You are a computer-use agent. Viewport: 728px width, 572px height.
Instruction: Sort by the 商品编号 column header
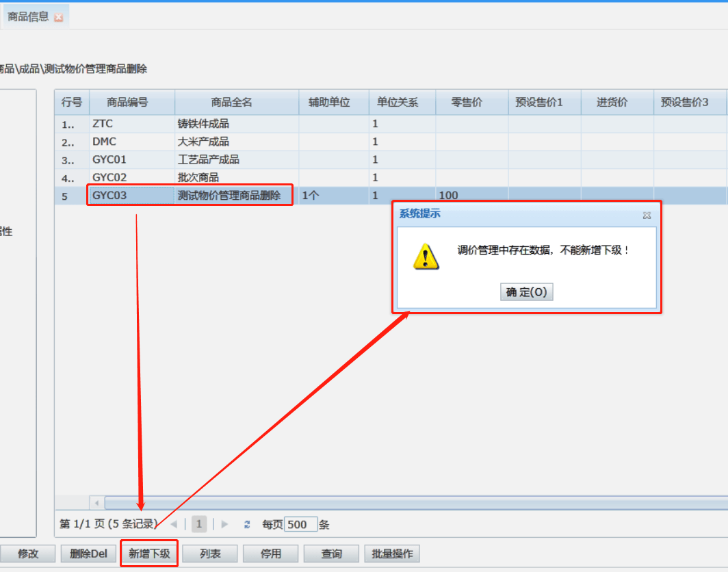coord(132,102)
